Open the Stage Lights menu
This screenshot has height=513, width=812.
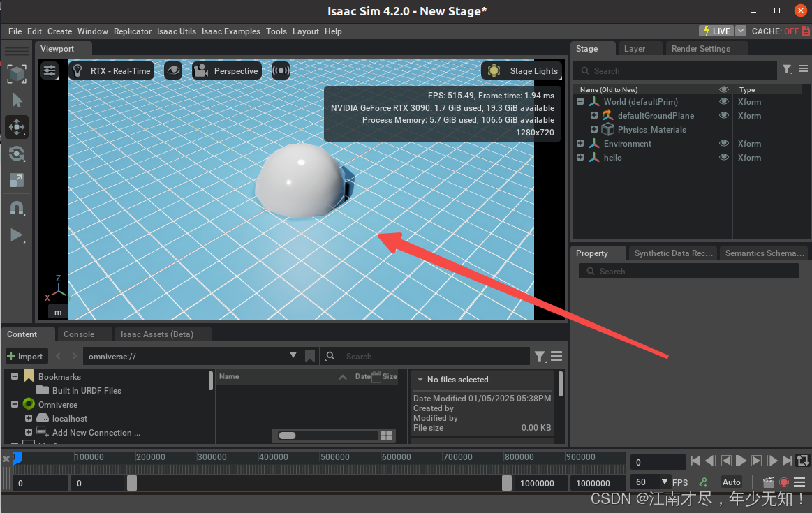[x=522, y=71]
